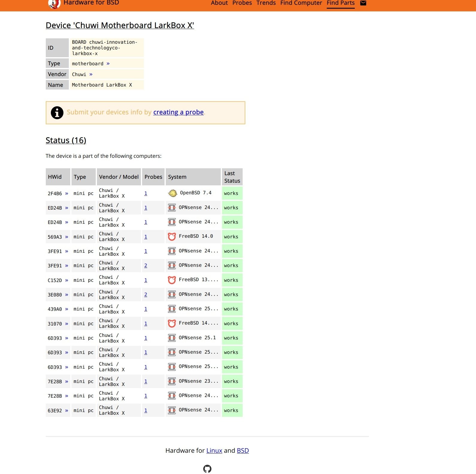Expand the motherboard type arrow link

(108, 63)
